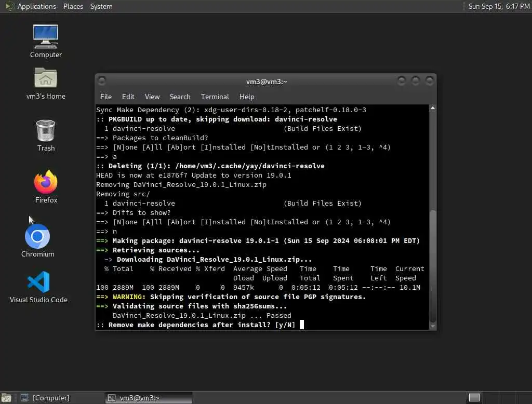Click the terminal title bar text vm3@vm3:~

coord(267,82)
